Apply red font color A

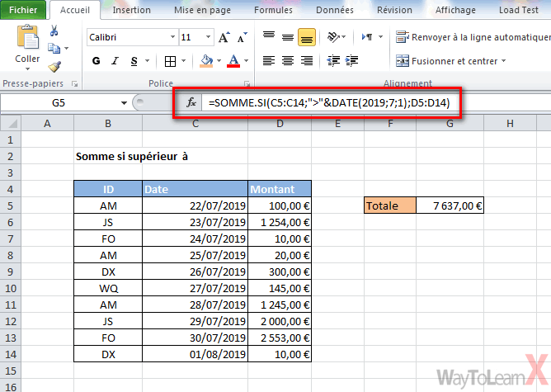(x=233, y=61)
